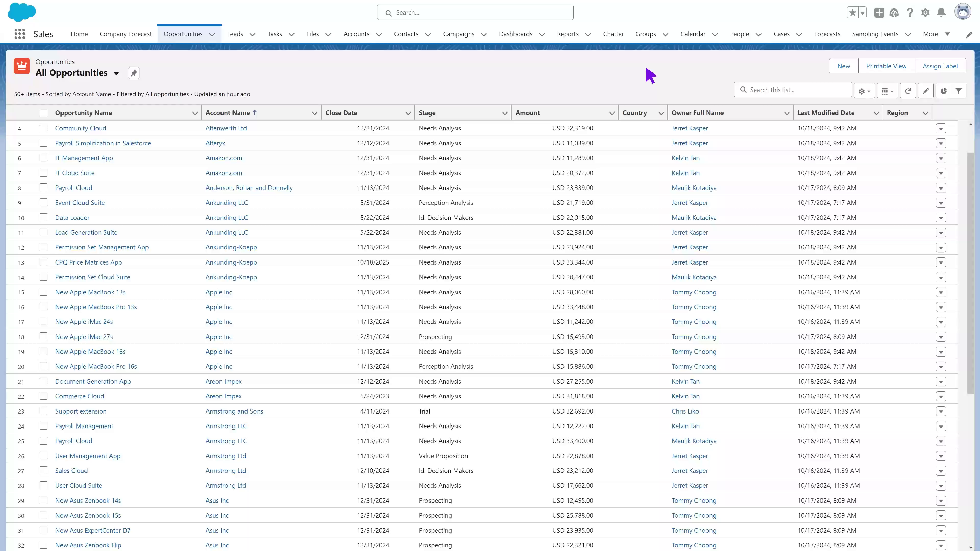
Task: Open the All Opportunities list view dropdown
Action: pos(116,73)
